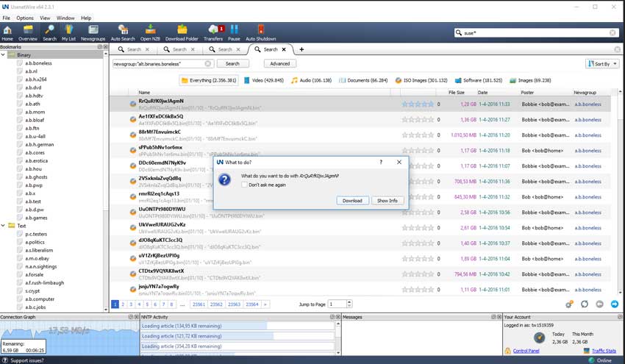Open Advanced search options
The height and width of the screenshot is (364, 625).
tap(280, 64)
